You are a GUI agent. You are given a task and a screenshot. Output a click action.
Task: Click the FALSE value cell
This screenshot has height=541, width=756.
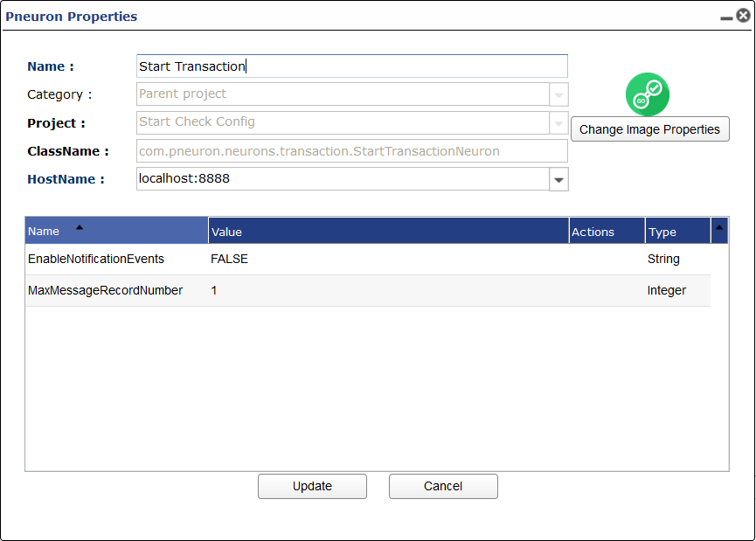(x=230, y=259)
